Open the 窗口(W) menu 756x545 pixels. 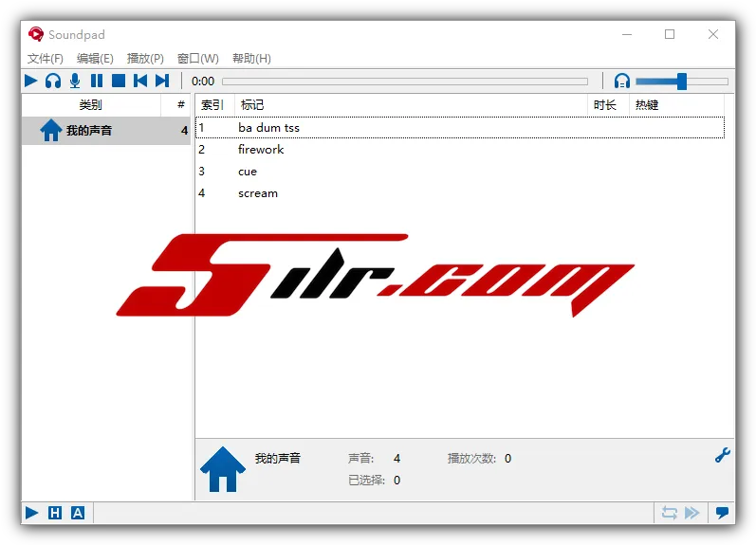[198, 59]
